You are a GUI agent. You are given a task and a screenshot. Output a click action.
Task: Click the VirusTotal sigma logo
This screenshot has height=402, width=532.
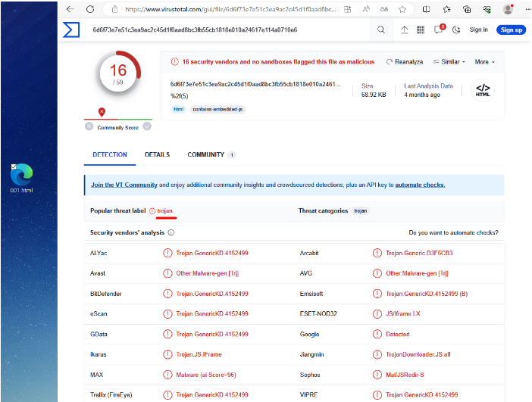click(71, 30)
